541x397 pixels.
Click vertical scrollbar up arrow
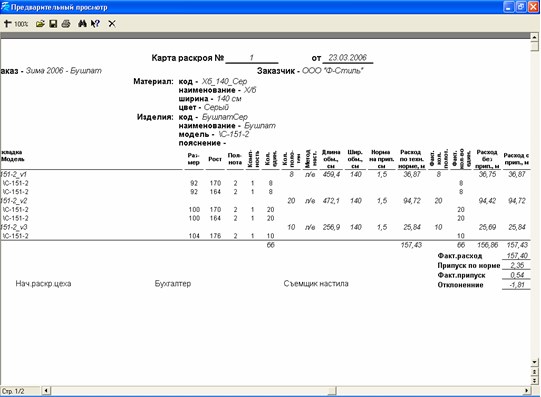click(x=534, y=36)
